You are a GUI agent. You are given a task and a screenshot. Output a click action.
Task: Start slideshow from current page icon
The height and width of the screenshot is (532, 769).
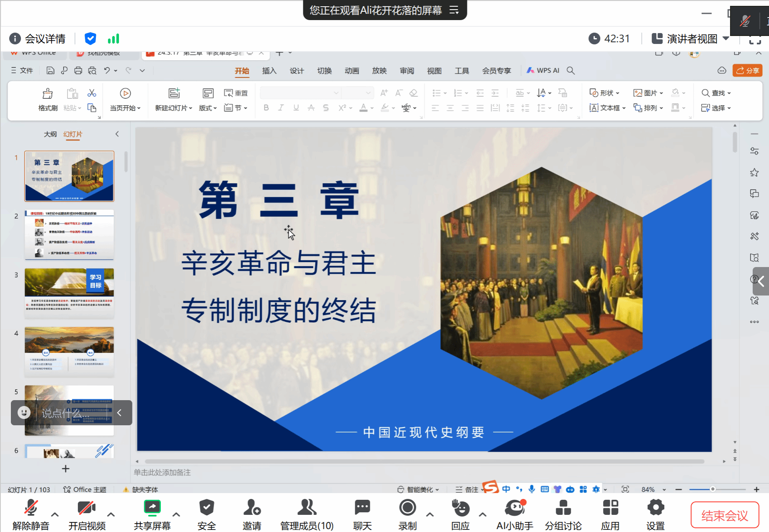(x=125, y=94)
